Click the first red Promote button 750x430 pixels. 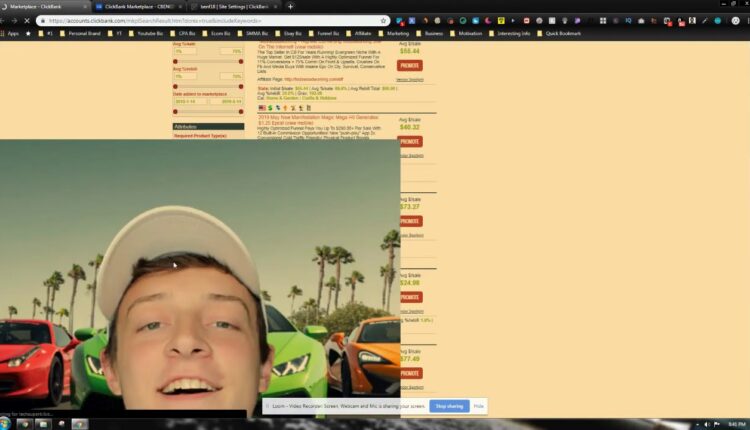[409, 65]
